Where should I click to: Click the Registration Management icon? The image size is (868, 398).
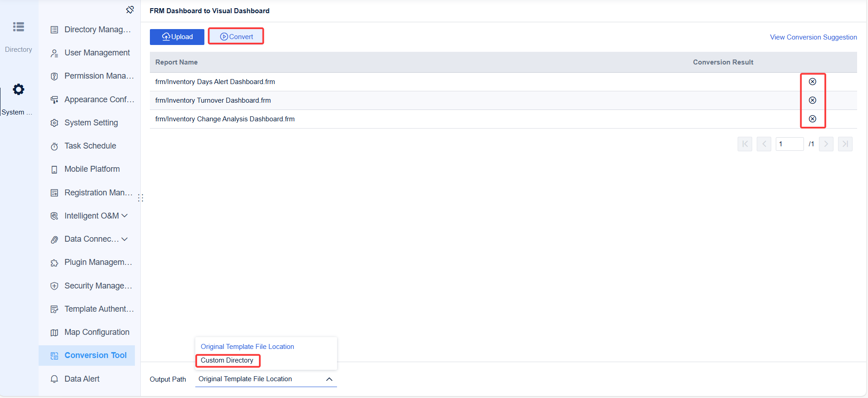point(55,193)
